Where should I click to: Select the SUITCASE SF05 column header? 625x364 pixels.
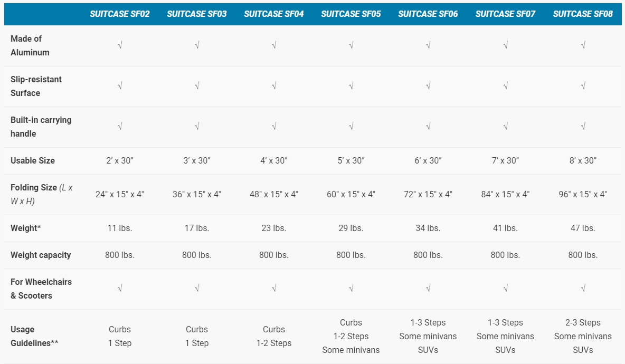pyautogui.click(x=351, y=14)
